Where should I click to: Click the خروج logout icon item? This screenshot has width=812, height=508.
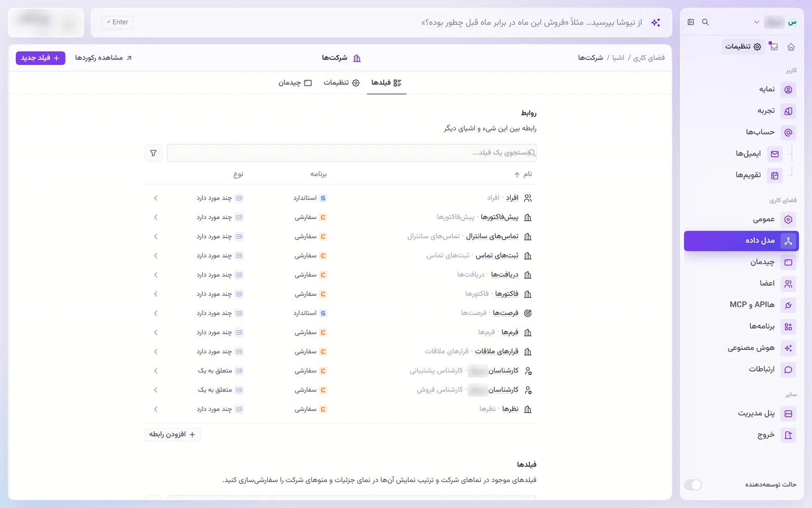788,435
